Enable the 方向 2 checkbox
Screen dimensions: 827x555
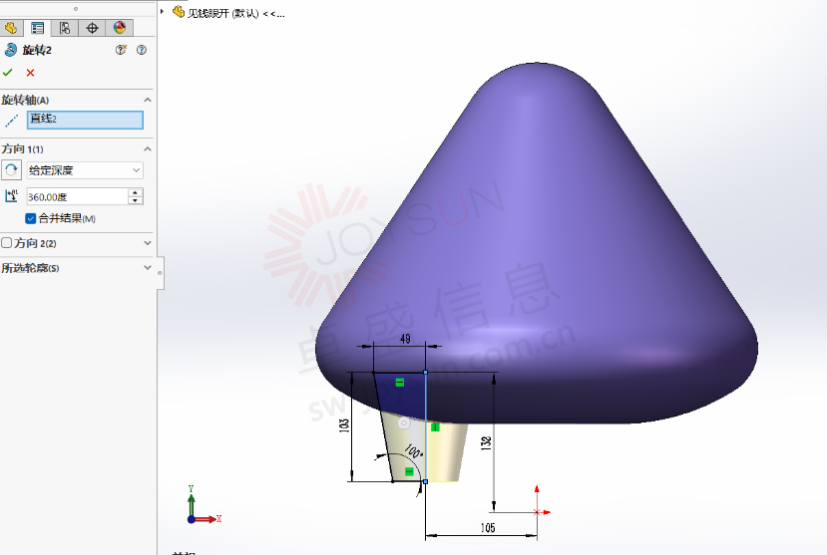7,243
